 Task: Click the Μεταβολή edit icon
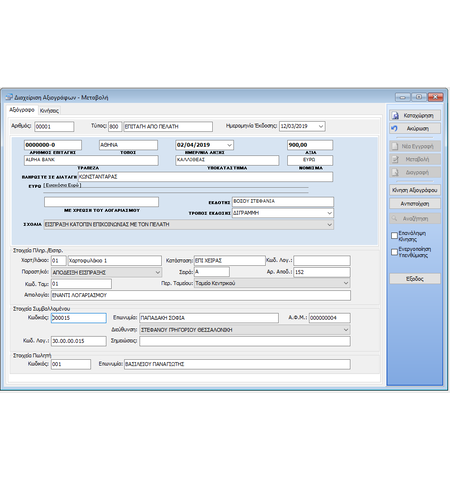395,159
